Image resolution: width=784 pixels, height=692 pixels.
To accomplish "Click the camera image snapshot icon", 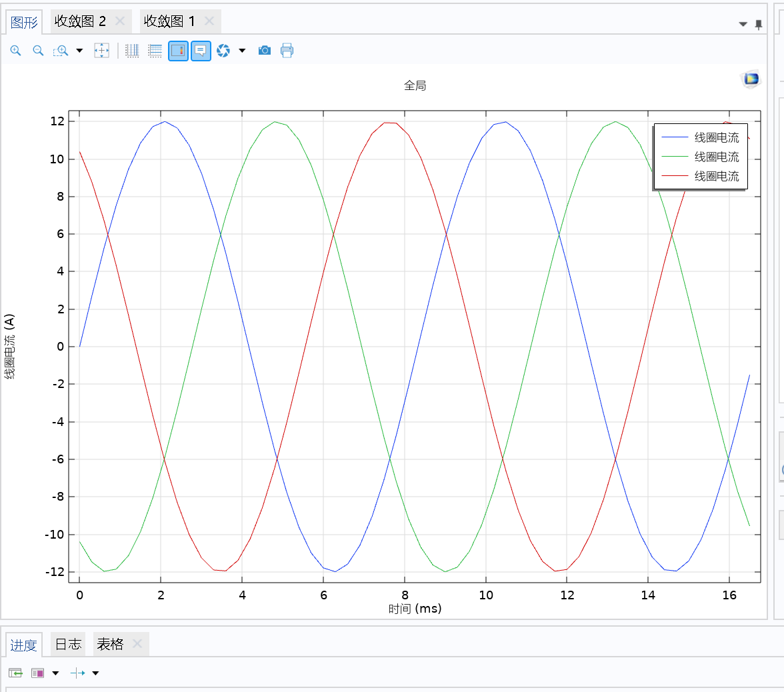I will click(265, 51).
